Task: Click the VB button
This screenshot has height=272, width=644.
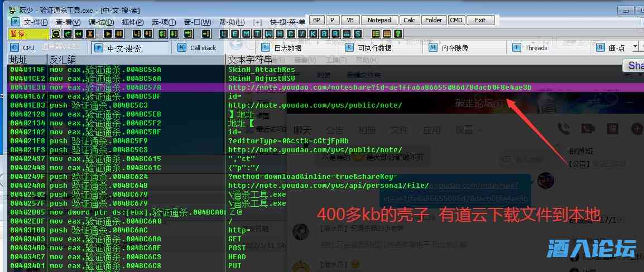Action: (350, 20)
